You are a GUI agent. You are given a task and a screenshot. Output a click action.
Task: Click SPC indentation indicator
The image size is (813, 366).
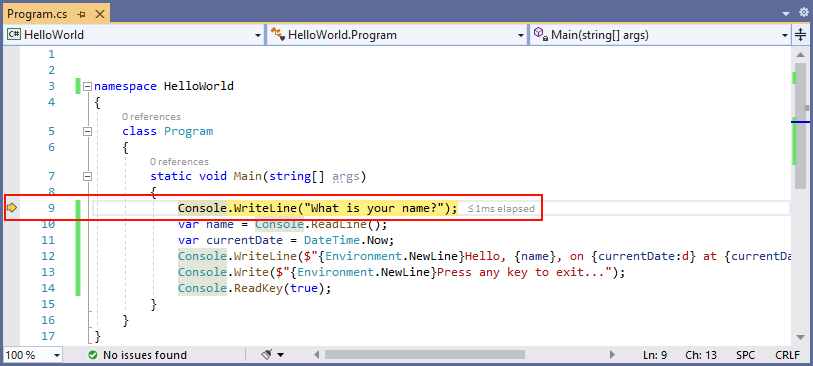pos(745,355)
